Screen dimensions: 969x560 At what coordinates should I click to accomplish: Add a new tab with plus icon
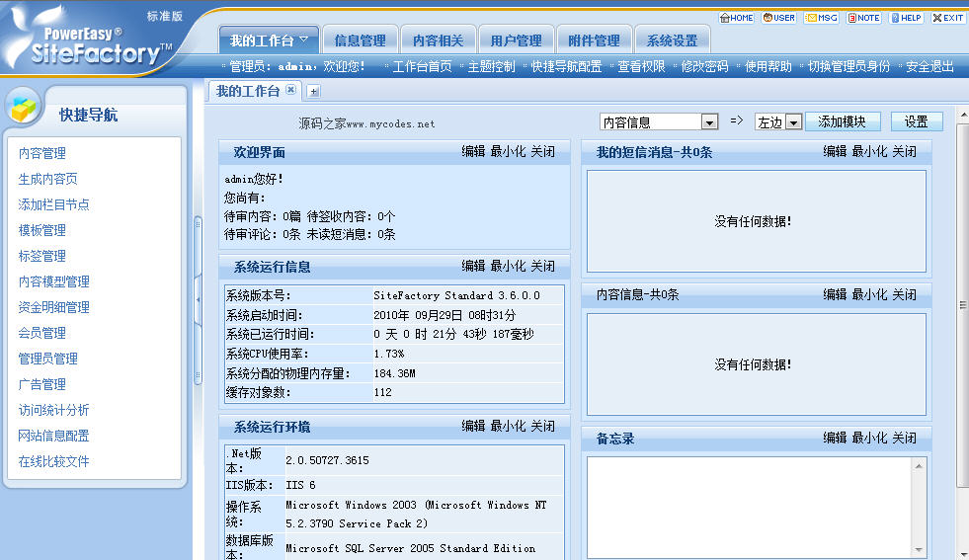(314, 91)
